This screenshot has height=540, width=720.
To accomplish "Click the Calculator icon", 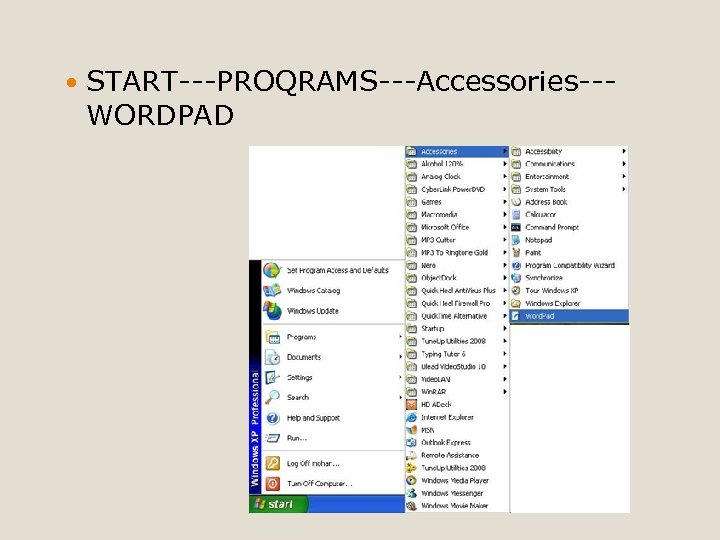I will click(x=516, y=214).
